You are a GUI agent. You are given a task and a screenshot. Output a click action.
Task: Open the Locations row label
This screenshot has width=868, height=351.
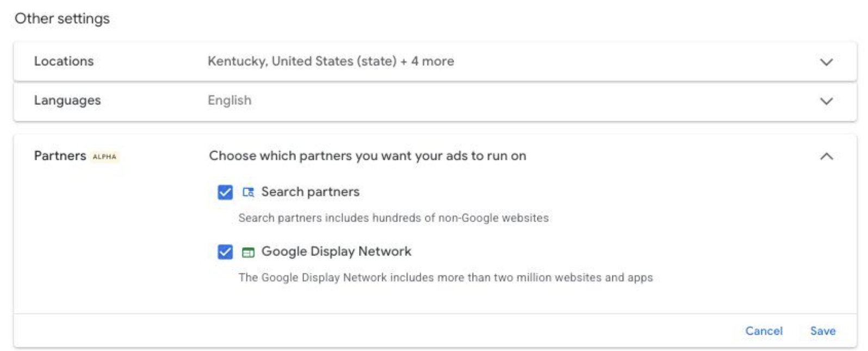(x=64, y=61)
